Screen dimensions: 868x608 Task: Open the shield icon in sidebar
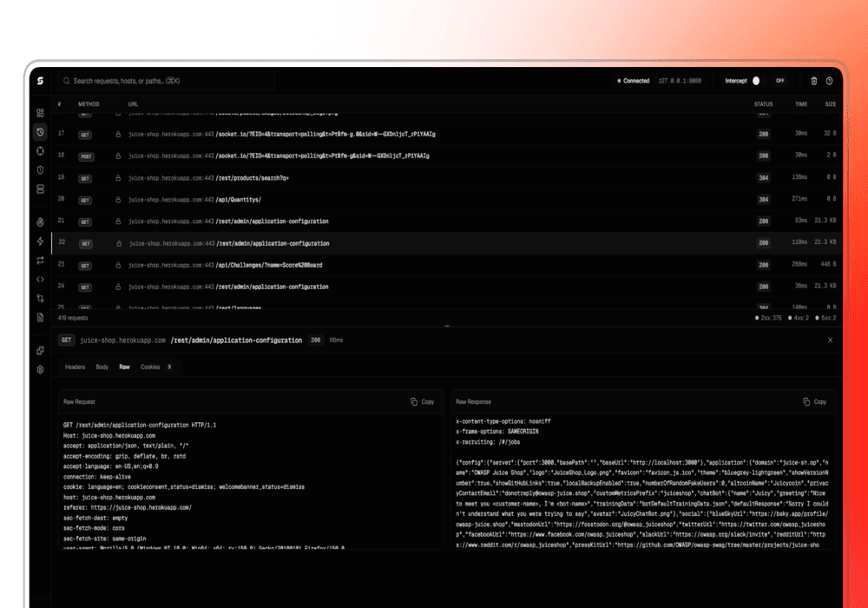pos(41,170)
